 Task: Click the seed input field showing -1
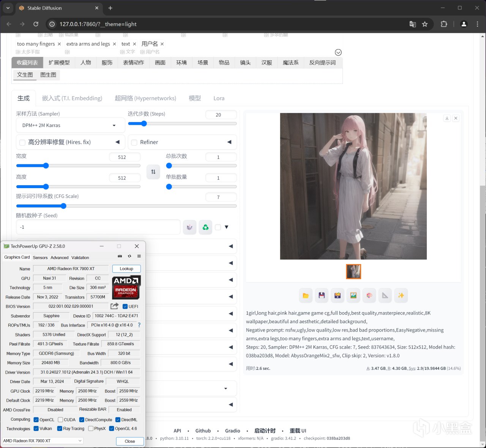click(x=98, y=227)
